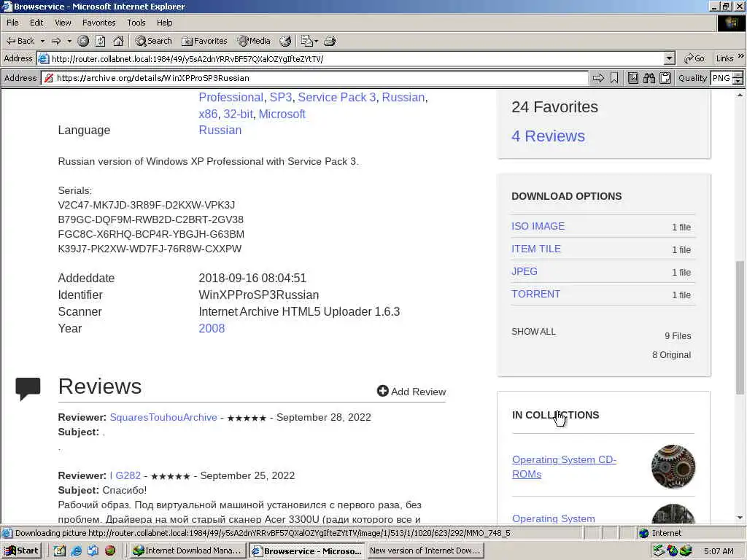The image size is (747, 560).
Task: Click the Russian language link
Action: pos(220,130)
